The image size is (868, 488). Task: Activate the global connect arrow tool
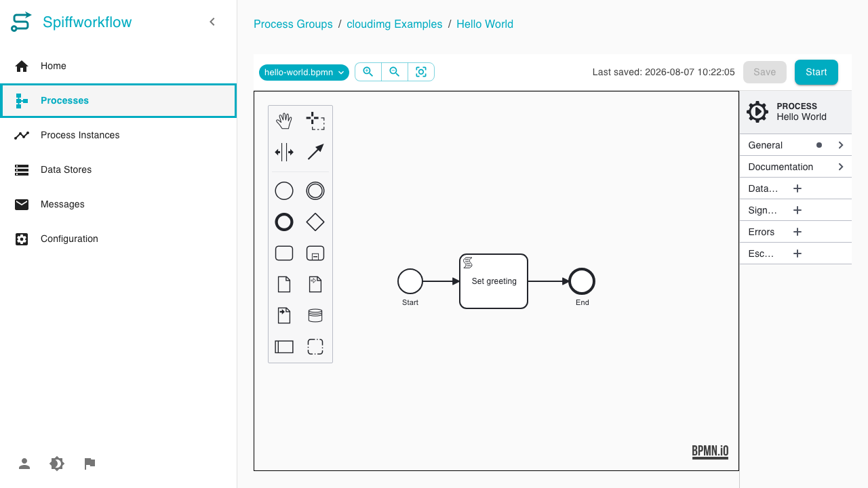tap(315, 152)
